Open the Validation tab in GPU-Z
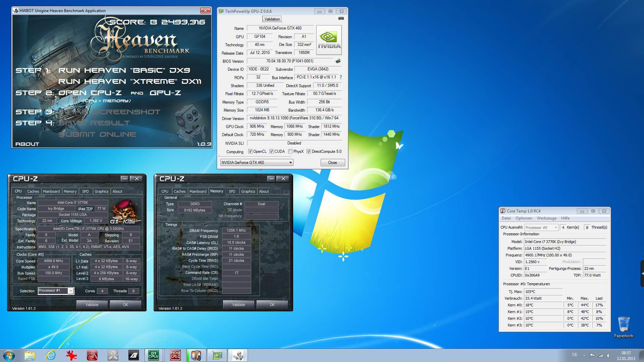644x362 pixels. [x=272, y=19]
